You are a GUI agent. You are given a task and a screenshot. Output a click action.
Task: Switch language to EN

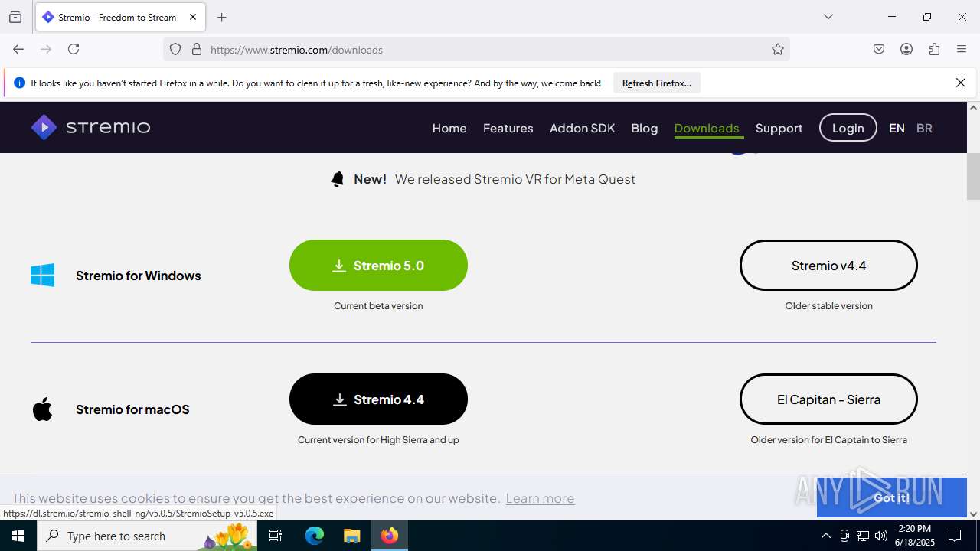coord(897,128)
